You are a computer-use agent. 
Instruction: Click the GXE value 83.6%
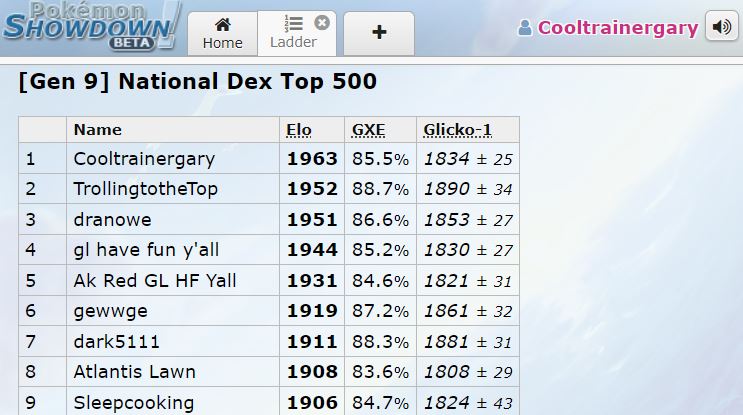pos(381,372)
